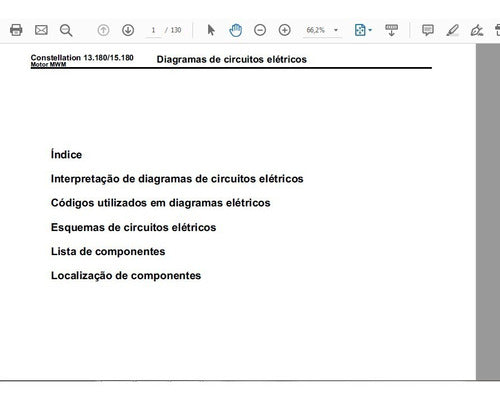Go to next page down arrow
Screen dimensions: 500x404
[x=128, y=30]
